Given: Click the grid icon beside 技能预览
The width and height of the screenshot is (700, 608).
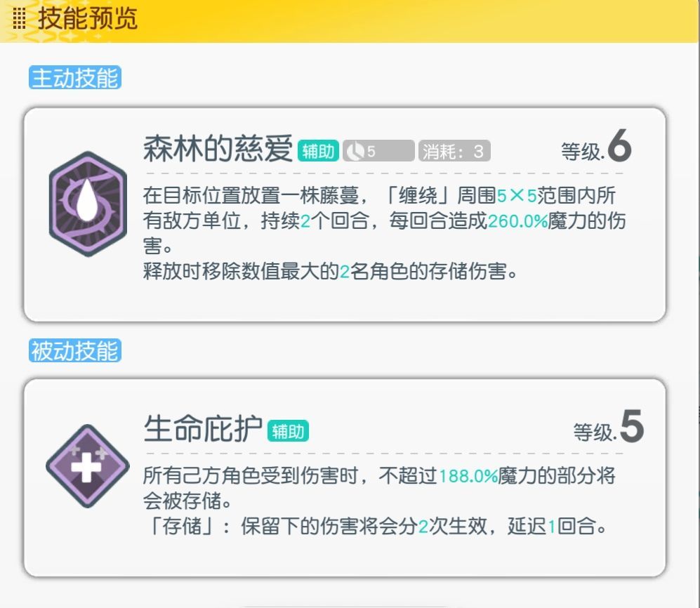Looking at the screenshot, I should click(x=20, y=19).
